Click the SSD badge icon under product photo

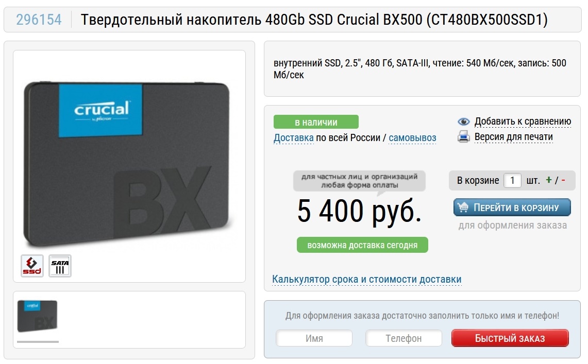pyautogui.click(x=32, y=266)
